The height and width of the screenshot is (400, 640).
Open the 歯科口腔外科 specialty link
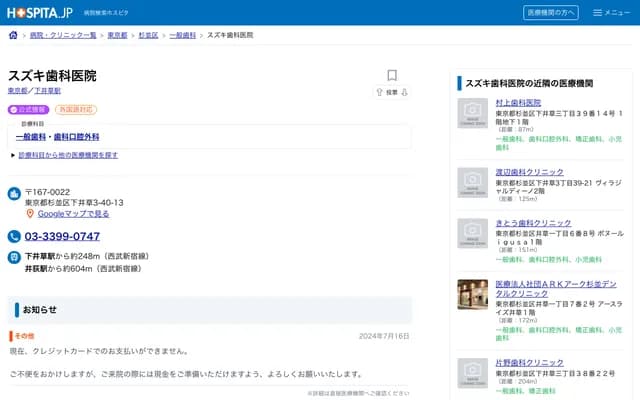coord(76,136)
